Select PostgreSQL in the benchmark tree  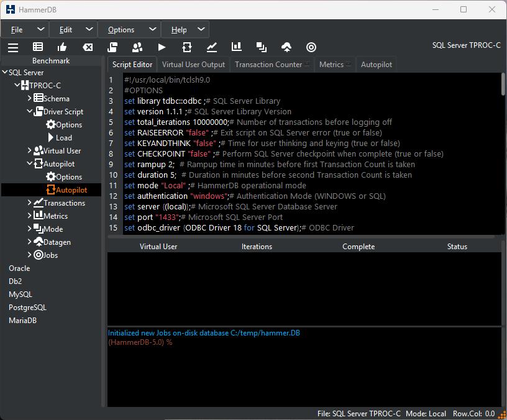pos(27,307)
